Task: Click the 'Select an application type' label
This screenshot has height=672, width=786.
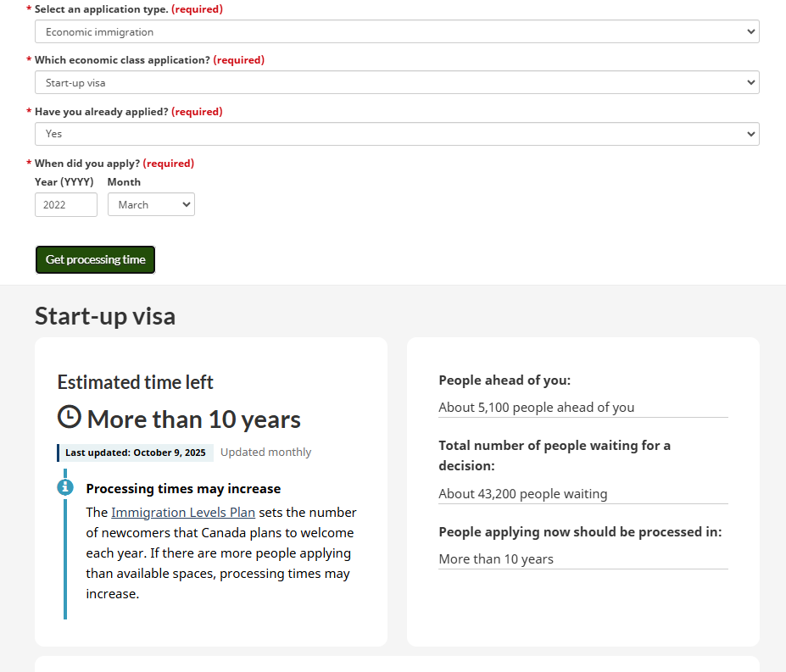Action: [x=102, y=9]
